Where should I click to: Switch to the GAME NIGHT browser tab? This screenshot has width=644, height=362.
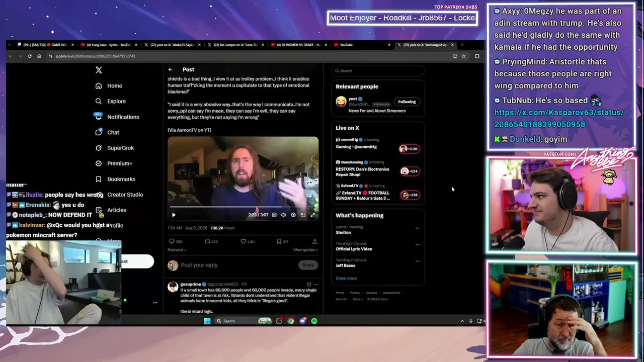46,45
